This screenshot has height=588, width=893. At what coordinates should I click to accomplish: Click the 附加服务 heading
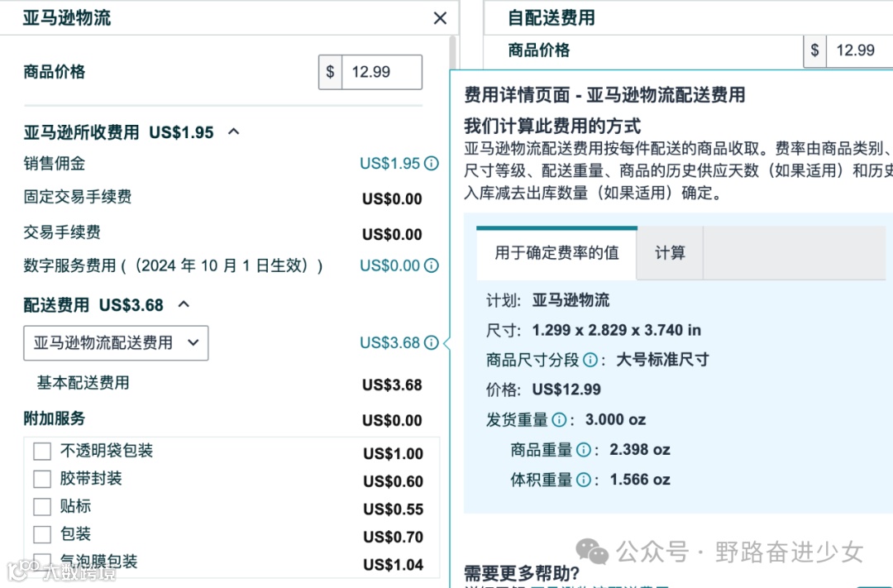click(54, 418)
